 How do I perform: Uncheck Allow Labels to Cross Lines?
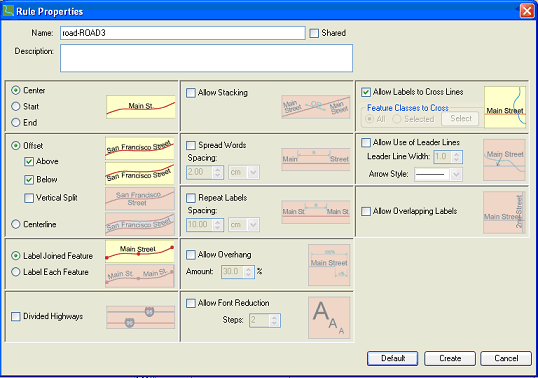tap(366, 92)
